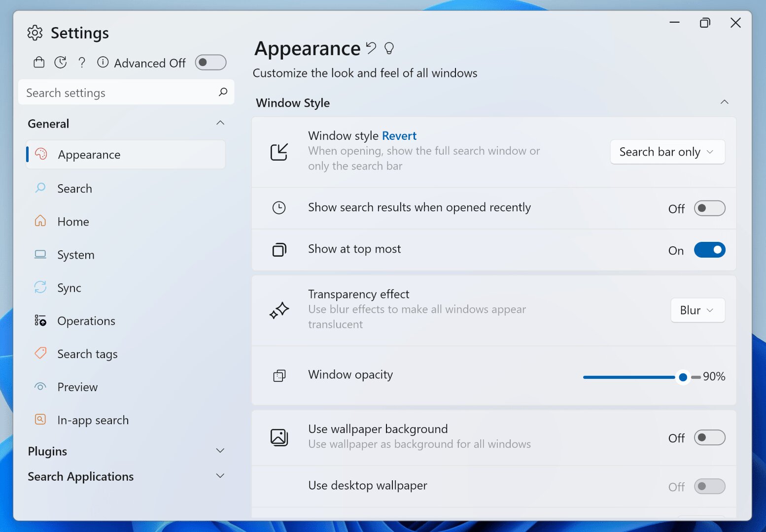Open the Sync settings page

[x=126, y=288]
